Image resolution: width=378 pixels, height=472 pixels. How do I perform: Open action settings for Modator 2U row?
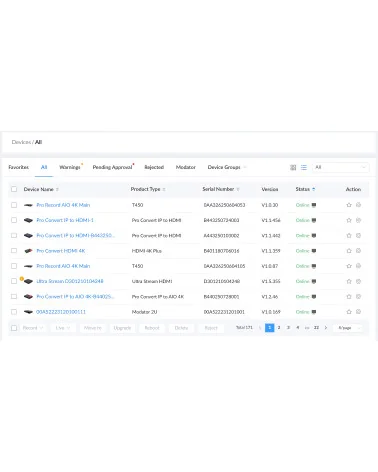pyautogui.click(x=358, y=312)
